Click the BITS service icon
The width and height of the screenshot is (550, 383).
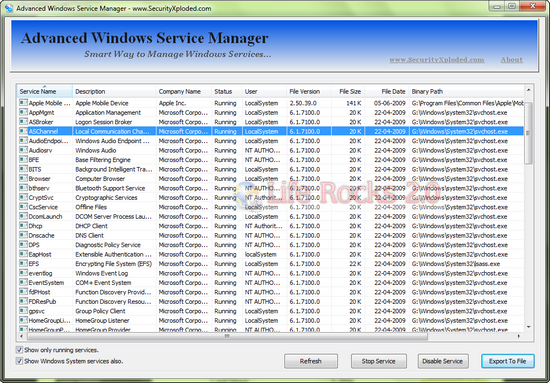pos(23,169)
